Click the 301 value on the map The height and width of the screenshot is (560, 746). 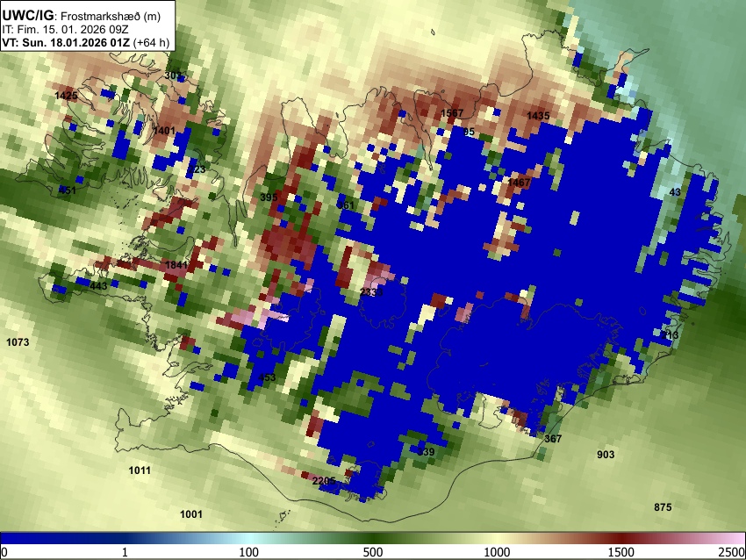(x=173, y=75)
